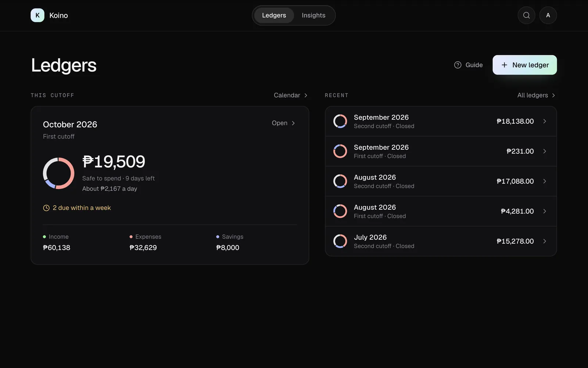Screen dimensions: 588x368
Task: Open search with the magnifier icon
Action: click(526, 15)
